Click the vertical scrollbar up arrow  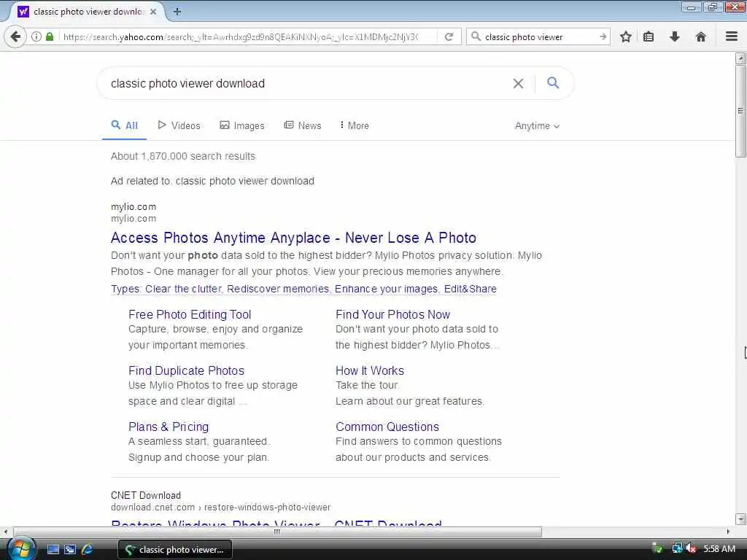point(740,58)
